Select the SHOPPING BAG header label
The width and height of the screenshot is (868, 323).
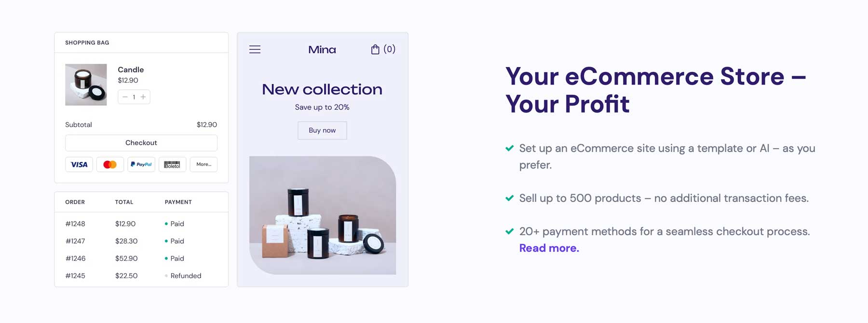tap(87, 42)
